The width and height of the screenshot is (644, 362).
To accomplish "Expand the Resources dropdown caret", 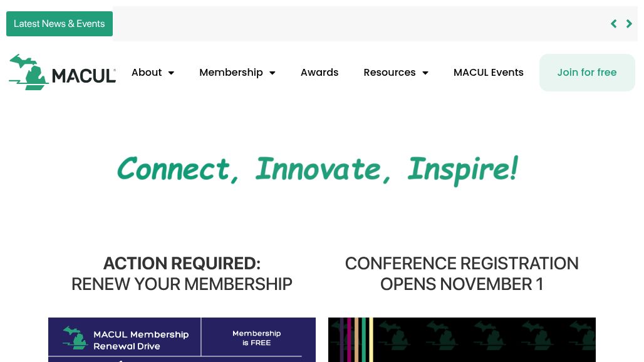I will 425,73.
